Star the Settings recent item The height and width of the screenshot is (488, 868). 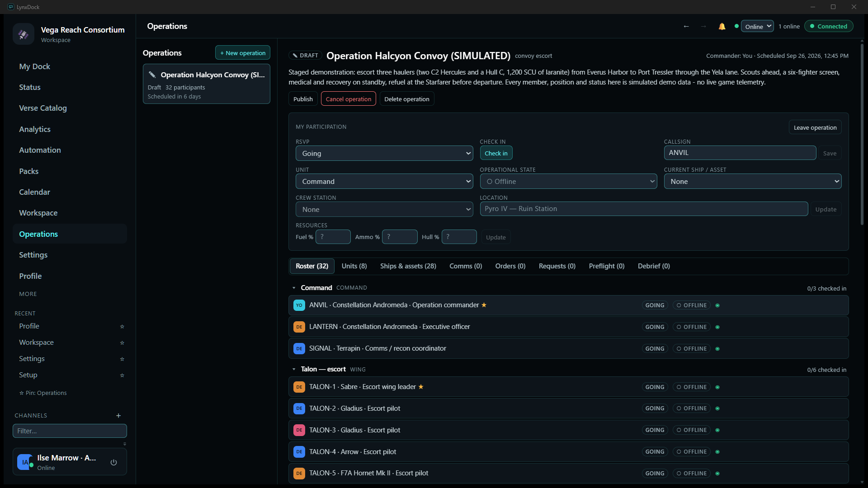(122, 359)
